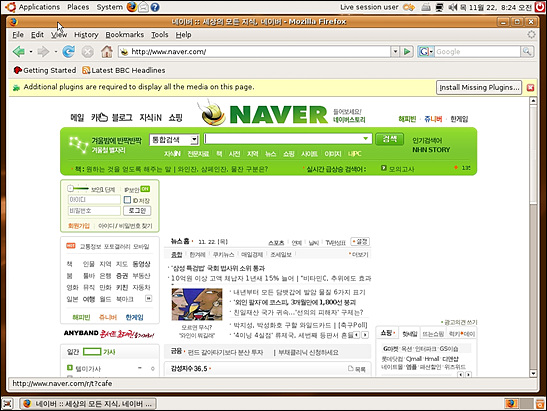The height and width of the screenshot is (411, 547).
Task: Click the Getting Started bookmark icon
Action: pyautogui.click(x=17, y=70)
